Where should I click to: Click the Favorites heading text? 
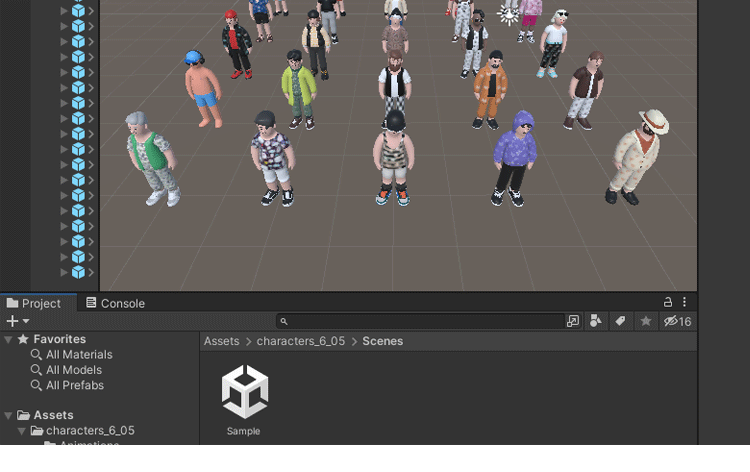pyautogui.click(x=60, y=339)
